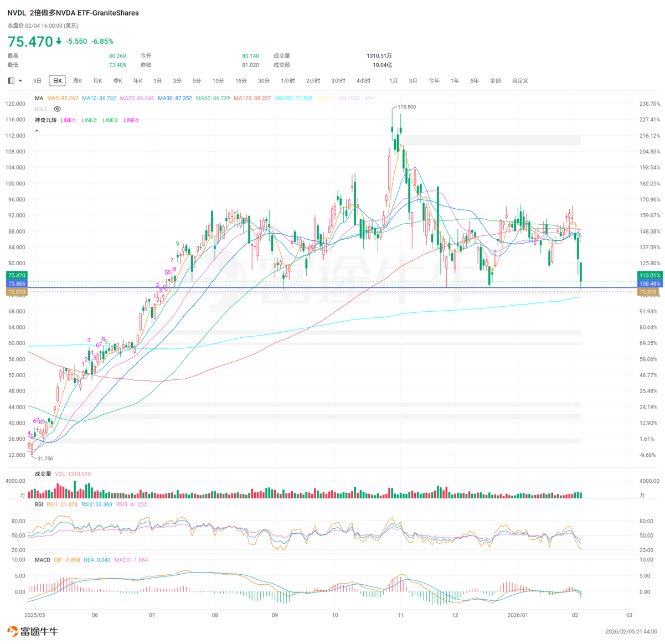
Task: Switch to the 周K weekly candlestick tab
Action: [x=78, y=81]
